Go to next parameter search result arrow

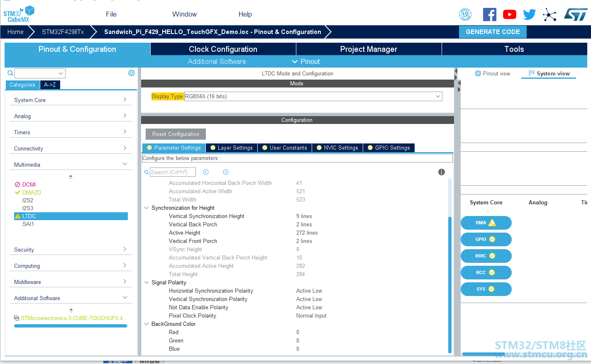[x=226, y=172]
